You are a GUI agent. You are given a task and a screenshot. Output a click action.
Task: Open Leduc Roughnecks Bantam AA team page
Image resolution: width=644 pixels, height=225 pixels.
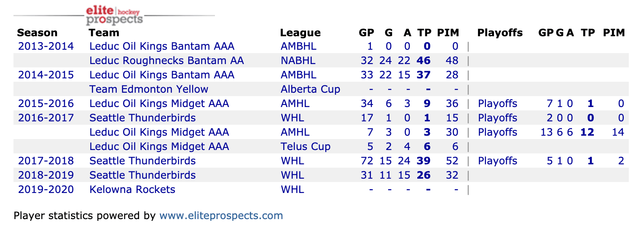tap(166, 61)
